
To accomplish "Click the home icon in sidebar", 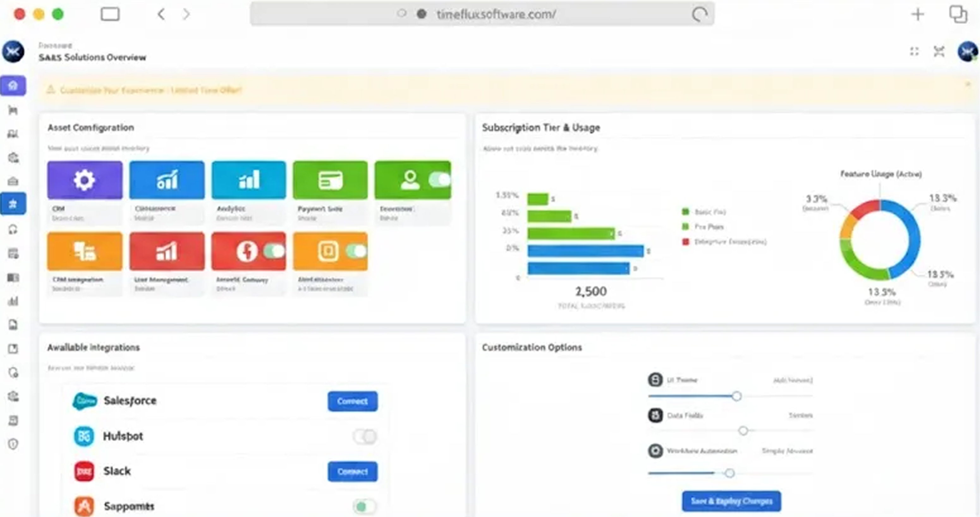I will (13, 86).
